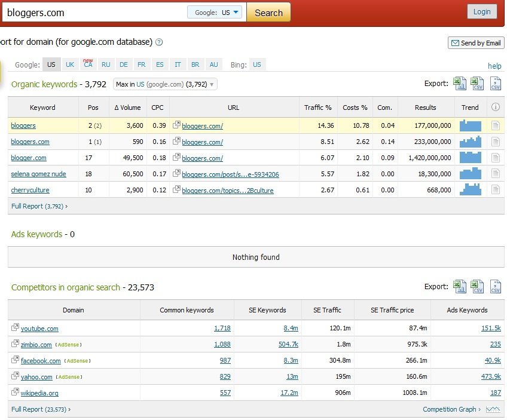Open external link icon for bloggers.com keyword URL

(x=176, y=141)
